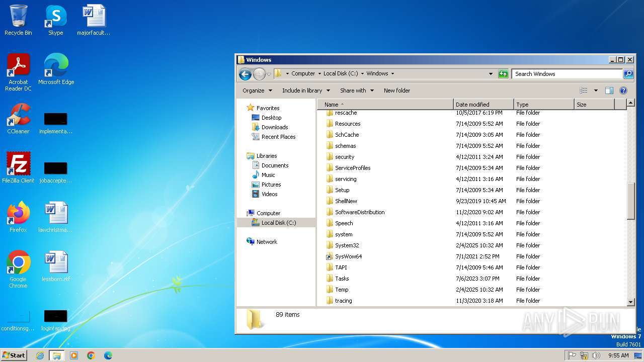Select Desktop under Favorites

click(x=271, y=118)
